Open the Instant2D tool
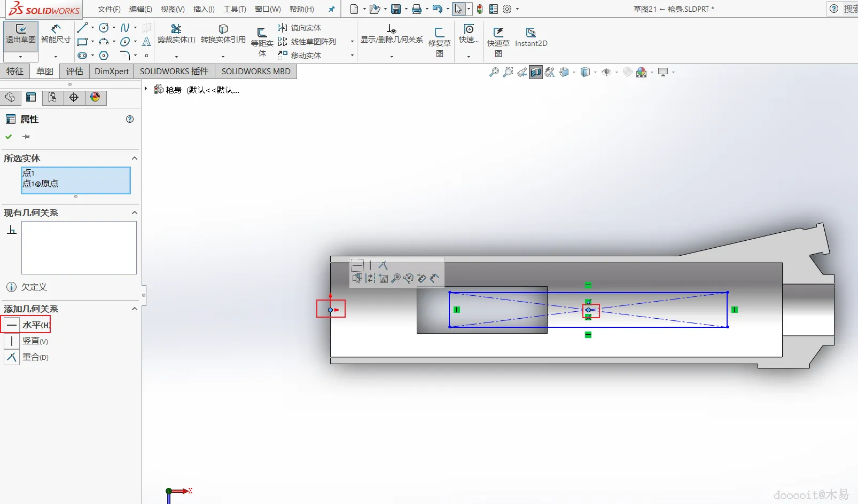This screenshot has width=858, height=504. click(x=531, y=37)
